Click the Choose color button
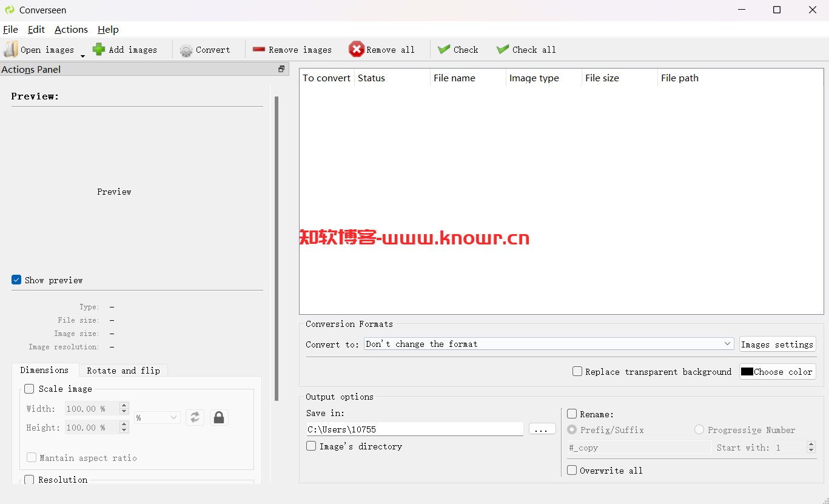Viewport: 829px width, 504px height. 777,372
